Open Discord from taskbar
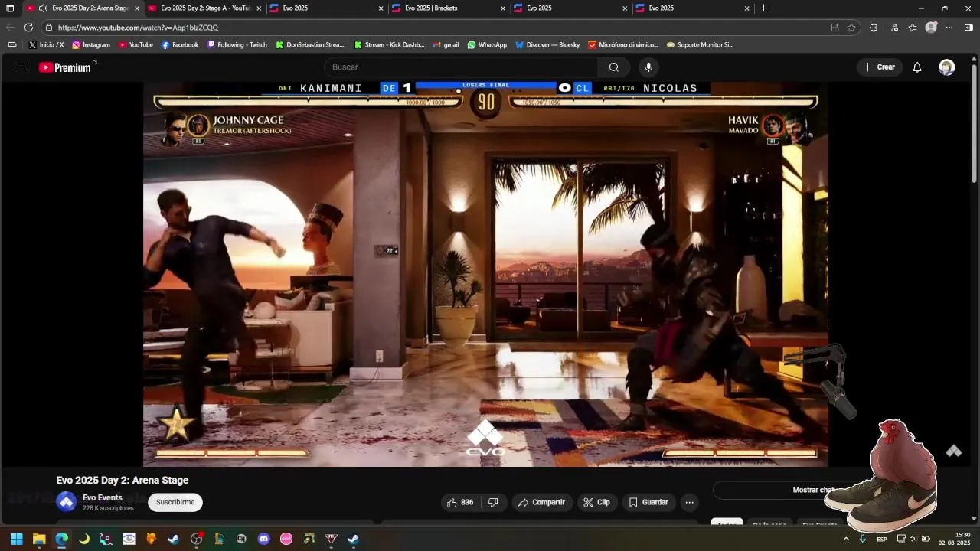This screenshot has height=551, width=980. [x=264, y=539]
